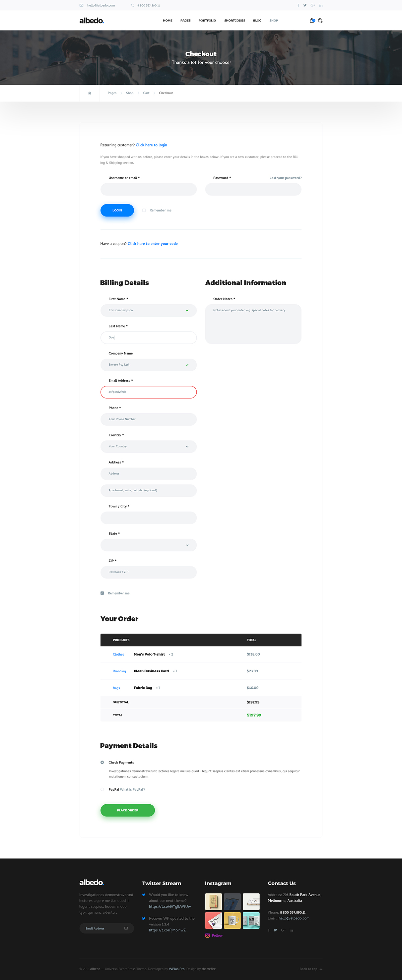Viewport: 402px width, 980px height.
Task: Open the shopping cart icon in header
Action: coord(312,20)
